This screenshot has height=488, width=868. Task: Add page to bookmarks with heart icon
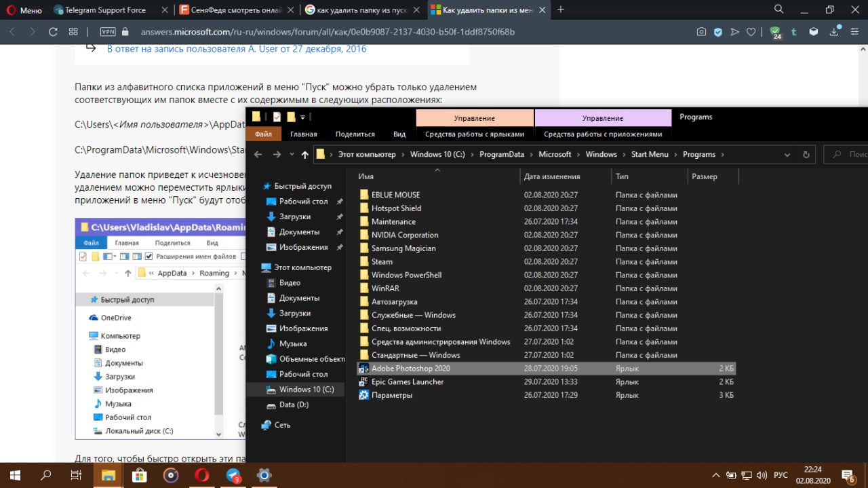(x=751, y=32)
